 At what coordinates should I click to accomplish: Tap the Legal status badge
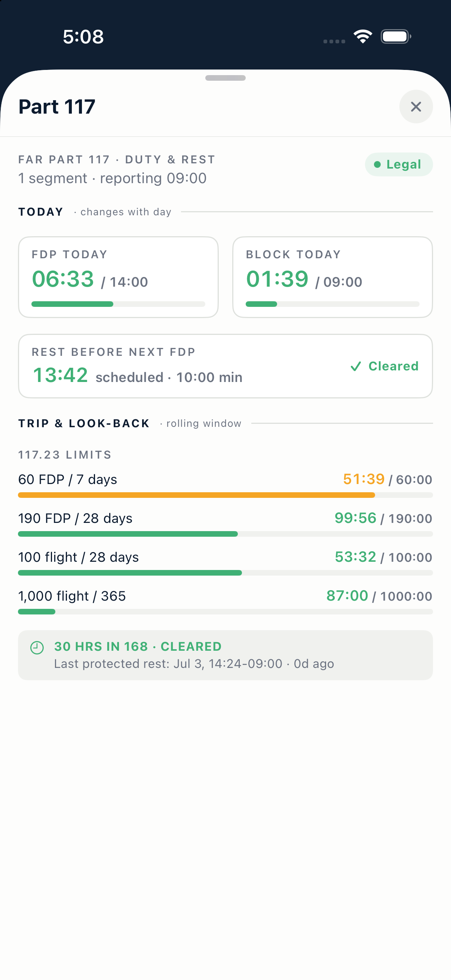coord(399,164)
